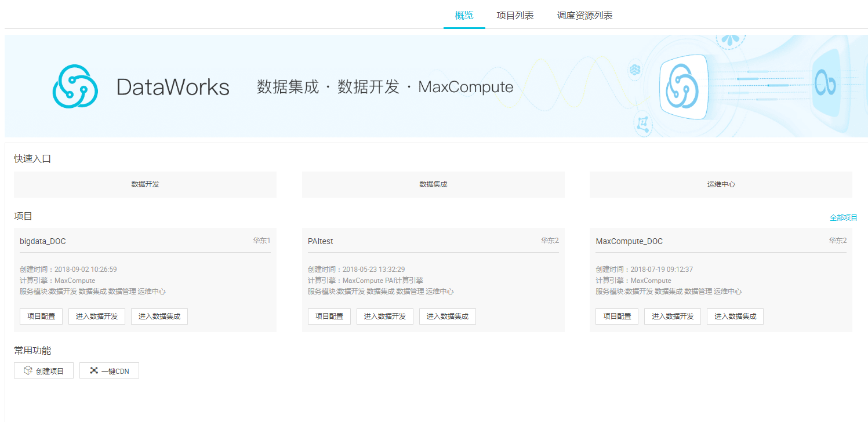Viewport: 868px width, 422px height.
Task: Open the 数据集成 quick entry
Action: point(433,184)
